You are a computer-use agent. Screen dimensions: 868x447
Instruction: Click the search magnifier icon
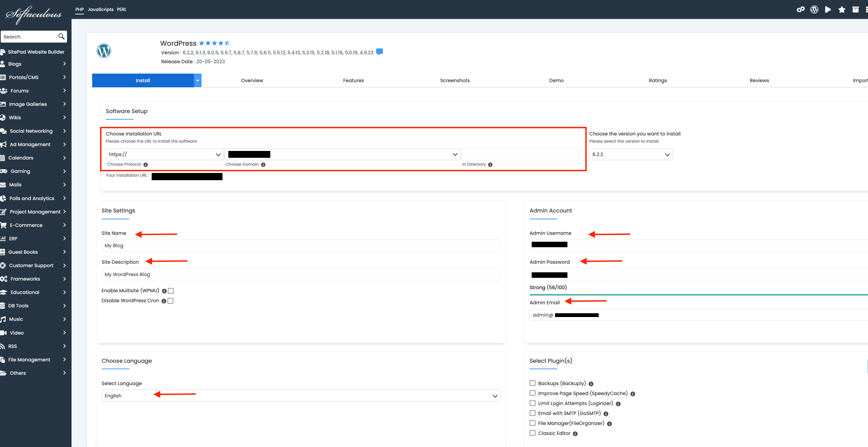[61, 36]
